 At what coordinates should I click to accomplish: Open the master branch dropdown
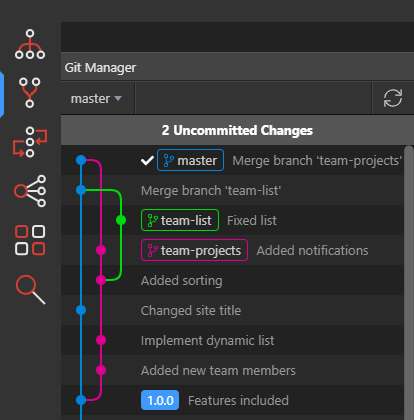pyautogui.click(x=96, y=99)
